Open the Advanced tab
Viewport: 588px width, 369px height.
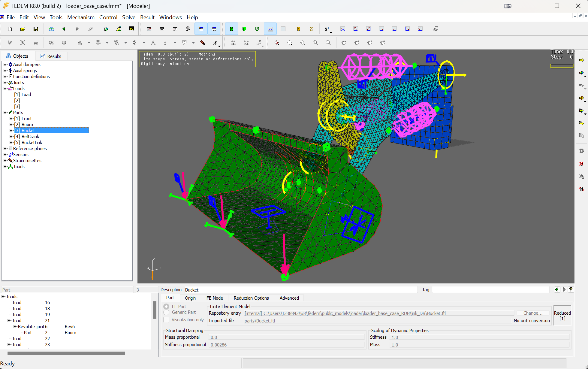289,298
